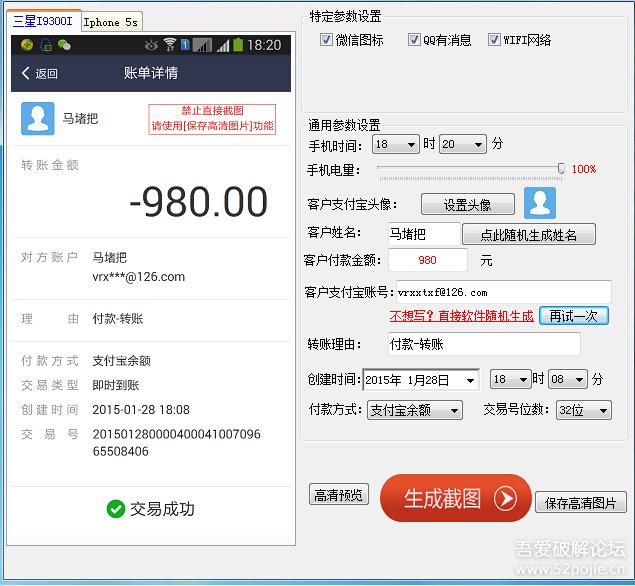Click the battery icon in preview status bar
This screenshot has height=586, width=635.
pos(238,45)
